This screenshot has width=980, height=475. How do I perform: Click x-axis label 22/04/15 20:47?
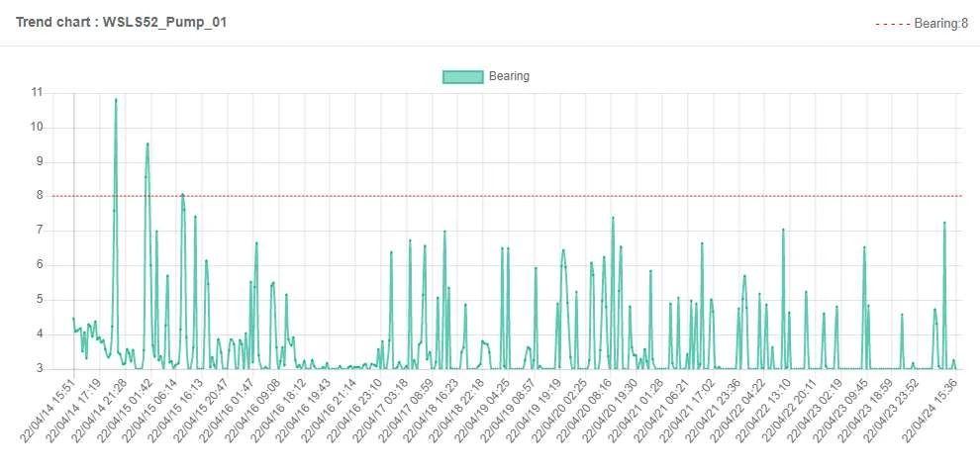click(x=201, y=410)
